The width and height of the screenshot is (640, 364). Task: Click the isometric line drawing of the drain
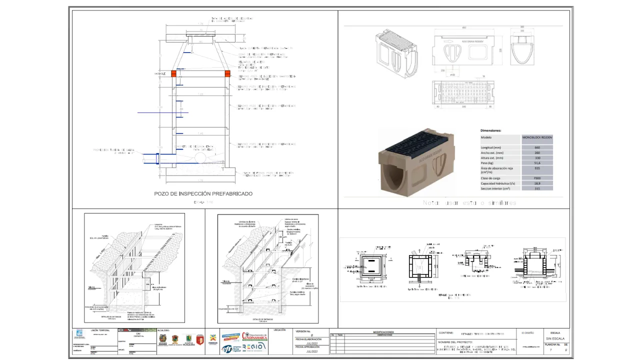(x=396, y=51)
